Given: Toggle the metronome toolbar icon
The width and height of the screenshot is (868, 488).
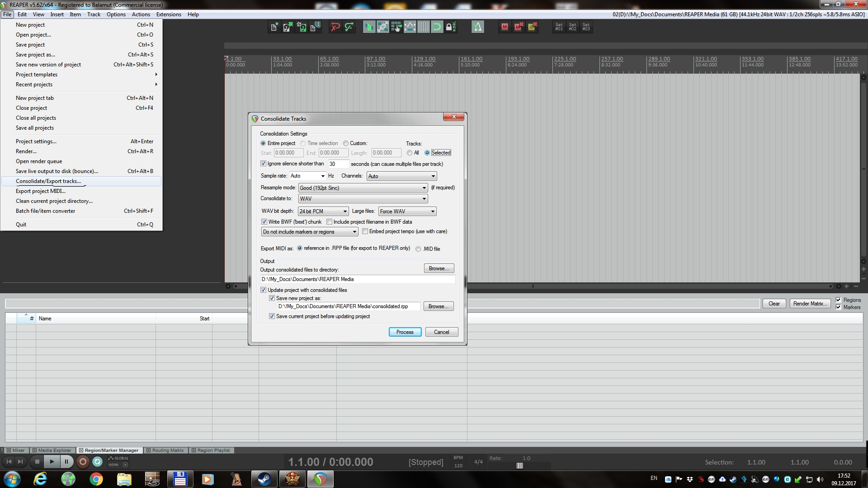Looking at the screenshot, I should click(x=477, y=27).
